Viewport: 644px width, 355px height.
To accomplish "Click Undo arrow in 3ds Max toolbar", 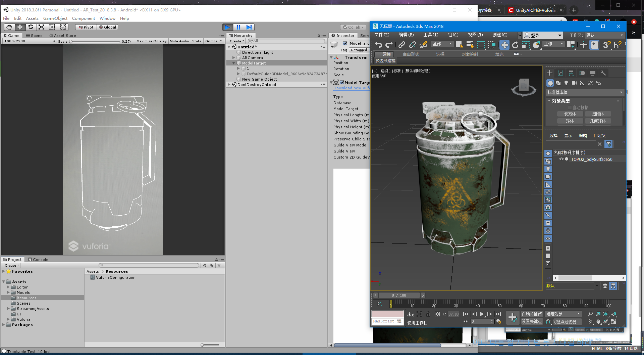I will [x=378, y=45].
